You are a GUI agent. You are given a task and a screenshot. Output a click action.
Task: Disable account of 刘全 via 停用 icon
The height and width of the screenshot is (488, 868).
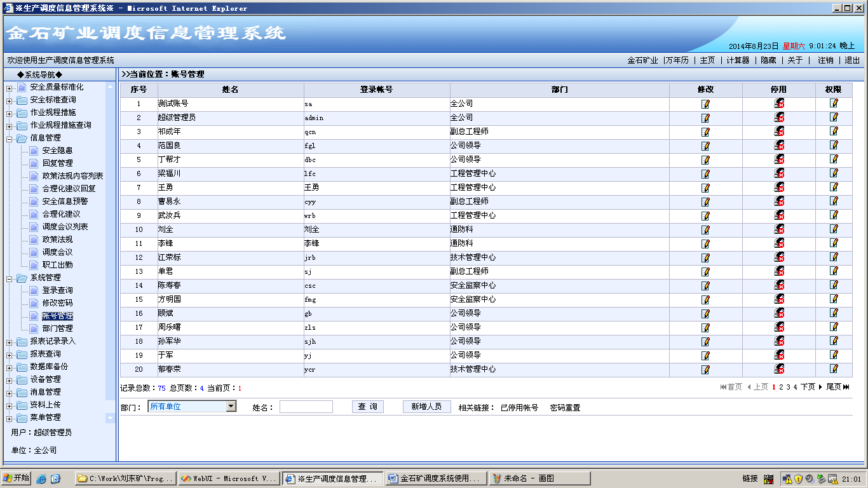point(778,229)
